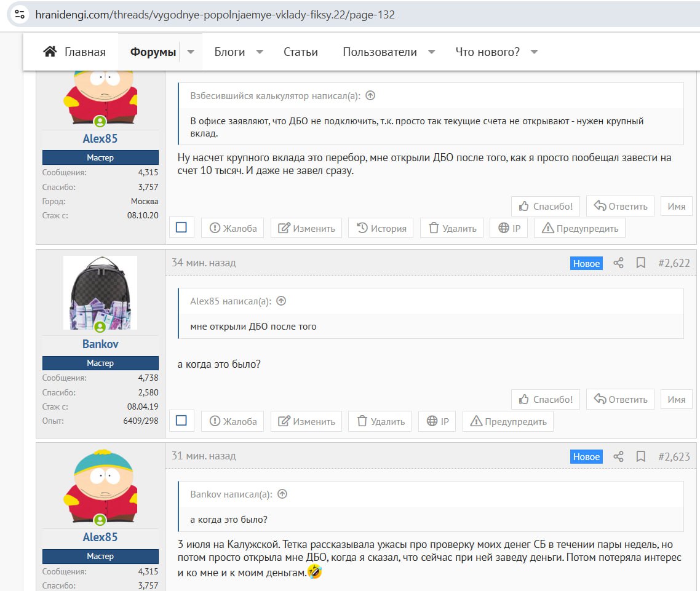Open the Статьи menu item
This screenshot has width=700, height=591.
pyautogui.click(x=300, y=52)
